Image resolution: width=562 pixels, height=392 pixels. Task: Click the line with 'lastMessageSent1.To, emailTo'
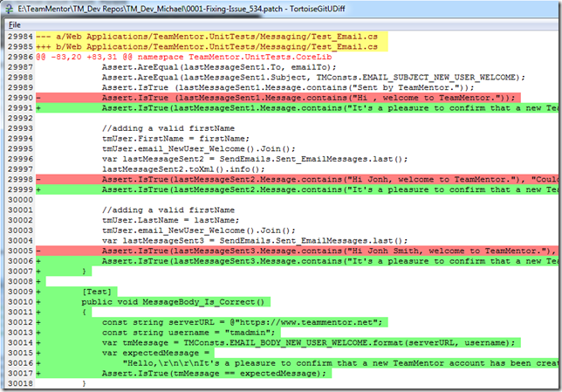219,67
